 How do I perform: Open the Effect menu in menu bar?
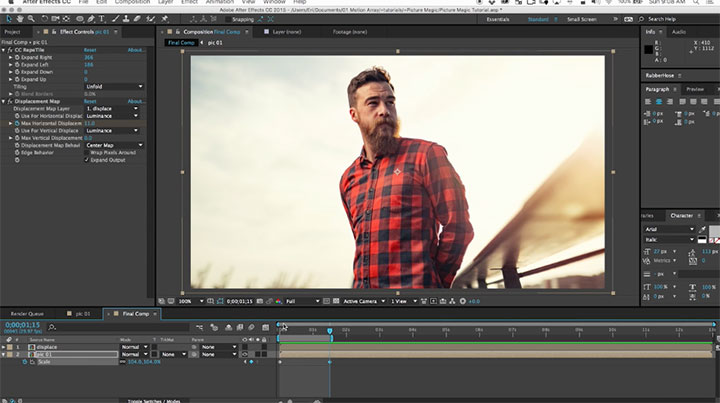click(189, 2)
